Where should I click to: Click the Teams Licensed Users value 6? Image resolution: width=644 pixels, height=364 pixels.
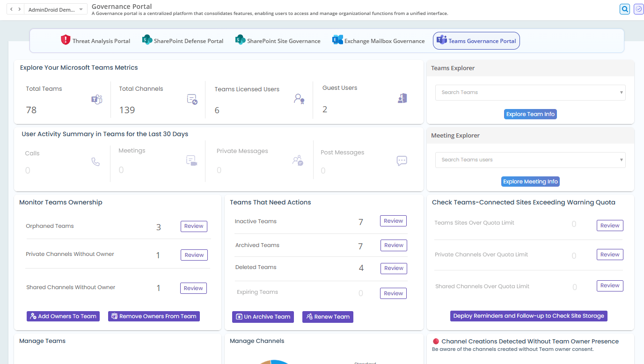click(x=217, y=110)
